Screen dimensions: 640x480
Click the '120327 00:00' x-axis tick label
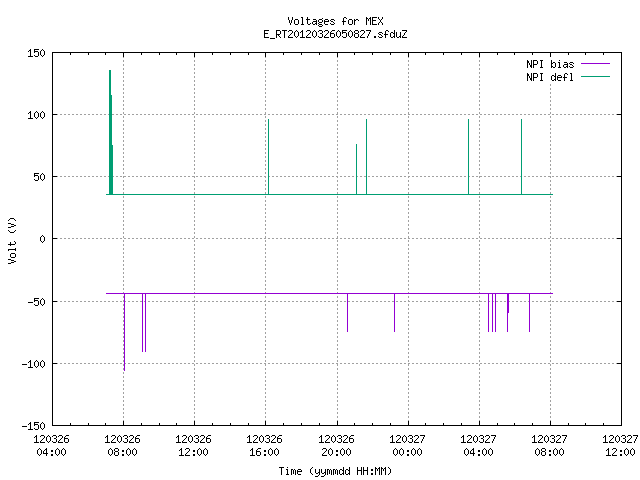(x=407, y=446)
